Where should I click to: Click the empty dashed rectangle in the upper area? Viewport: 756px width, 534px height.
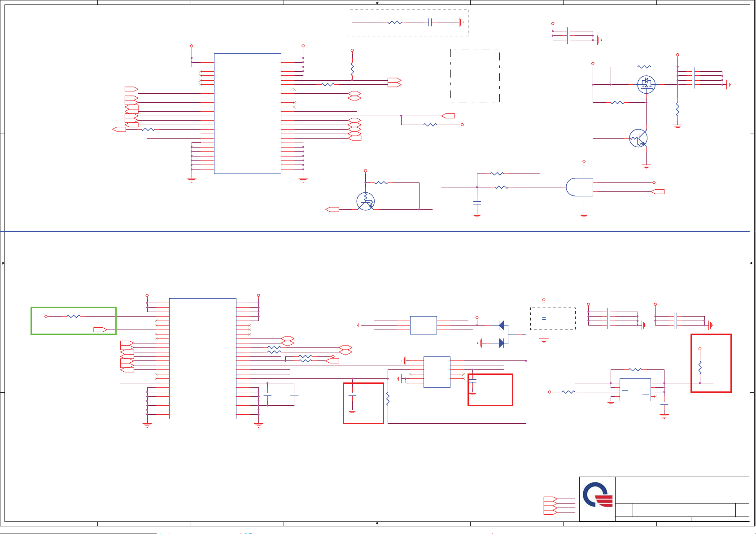[475, 76]
